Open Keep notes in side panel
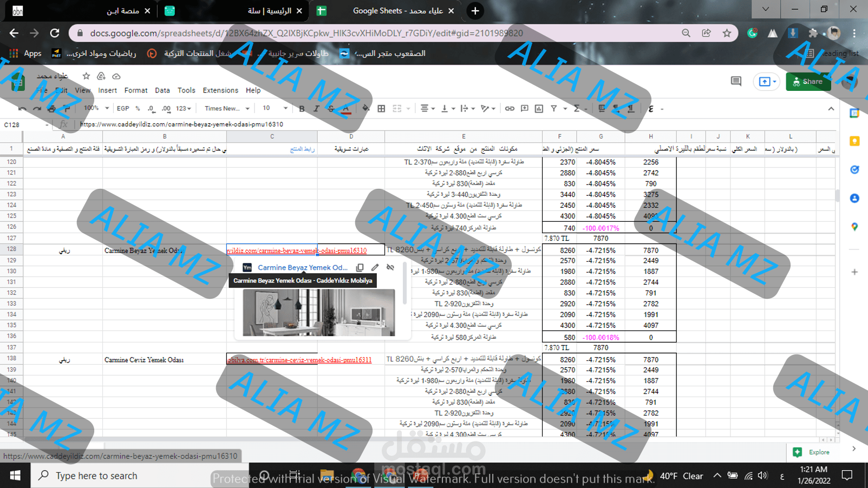868x488 pixels. (x=854, y=141)
